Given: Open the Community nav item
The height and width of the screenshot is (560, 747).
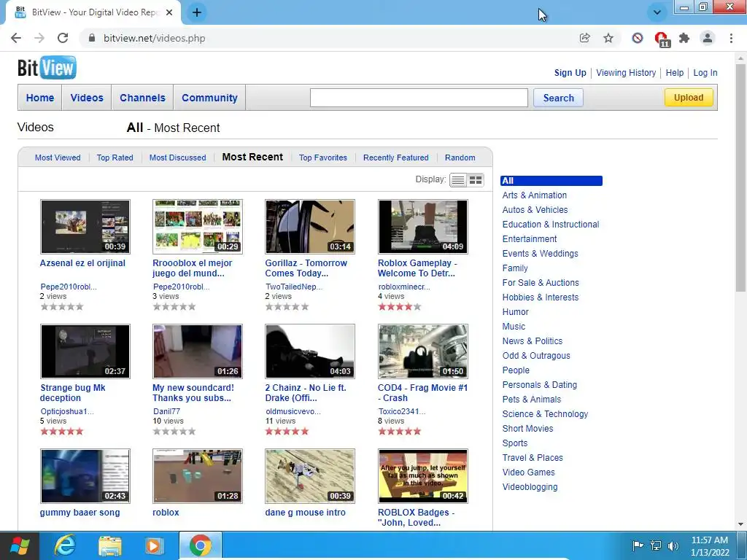Looking at the screenshot, I should [x=209, y=98].
